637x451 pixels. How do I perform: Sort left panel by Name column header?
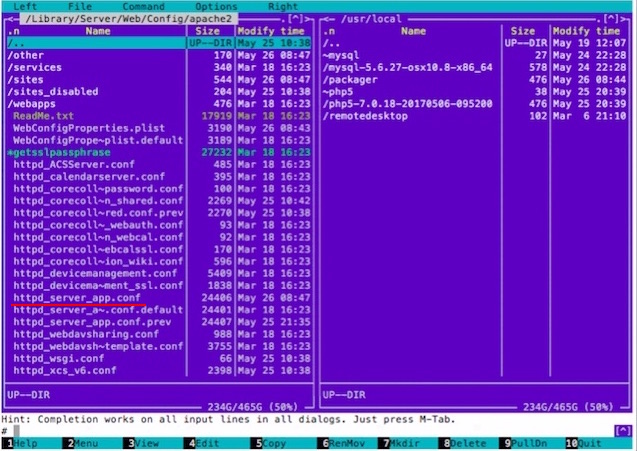98,31
